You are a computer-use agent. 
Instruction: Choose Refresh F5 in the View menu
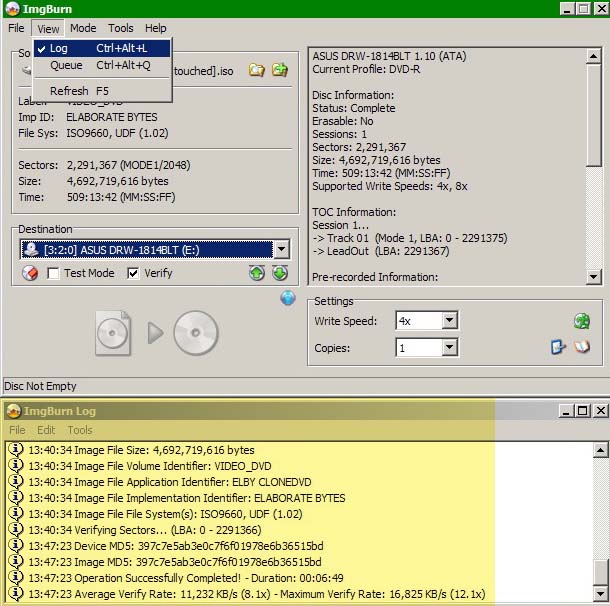[x=102, y=91]
